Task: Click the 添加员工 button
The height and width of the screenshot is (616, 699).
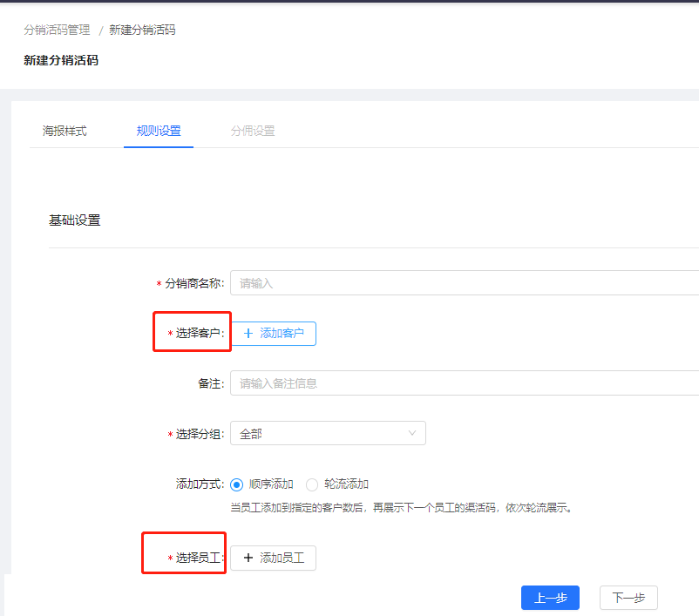Action: pos(274,558)
